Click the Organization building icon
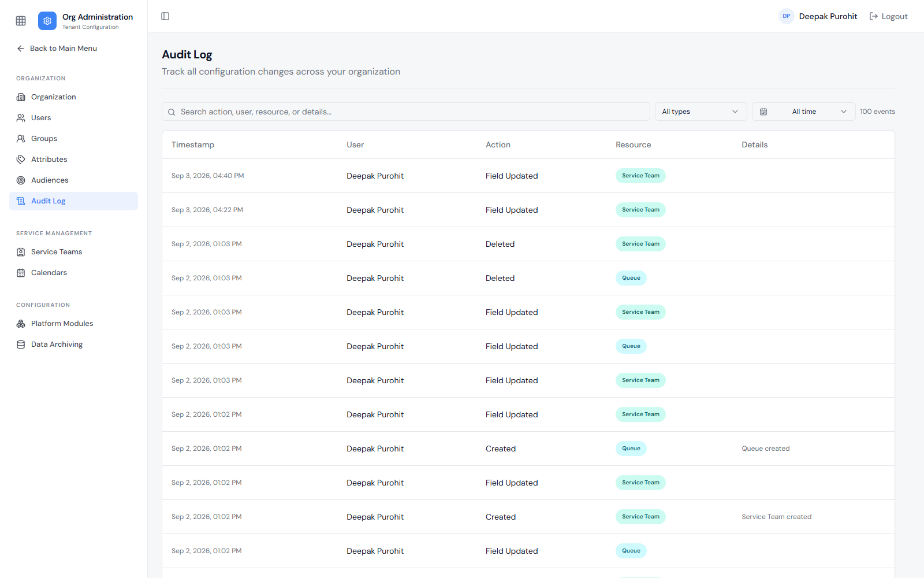 coord(21,97)
